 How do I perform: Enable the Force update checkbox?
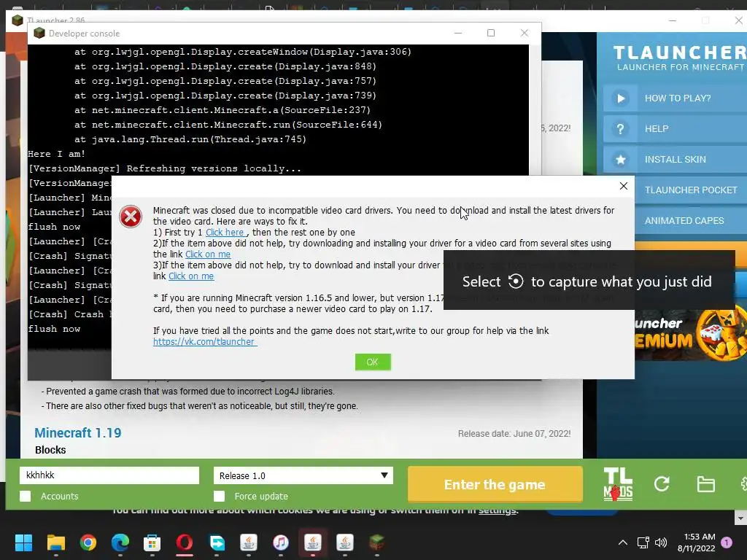click(219, 496)
